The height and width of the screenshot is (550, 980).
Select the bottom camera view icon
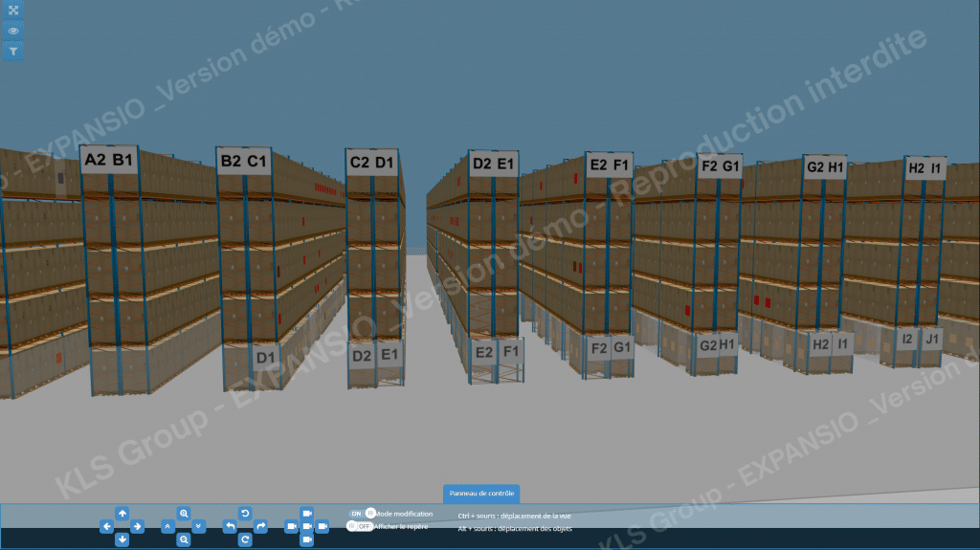[x=307, y=539]
